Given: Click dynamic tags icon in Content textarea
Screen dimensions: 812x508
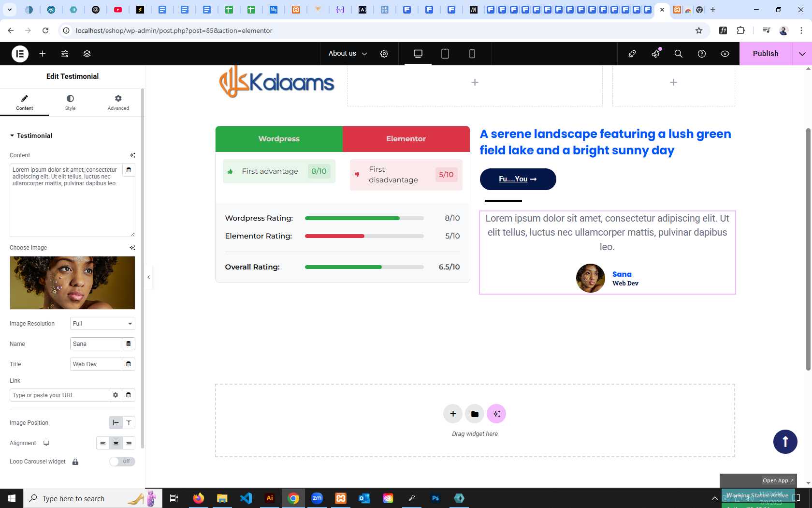Looking at the screenshot, I should [x=129, y=170].
